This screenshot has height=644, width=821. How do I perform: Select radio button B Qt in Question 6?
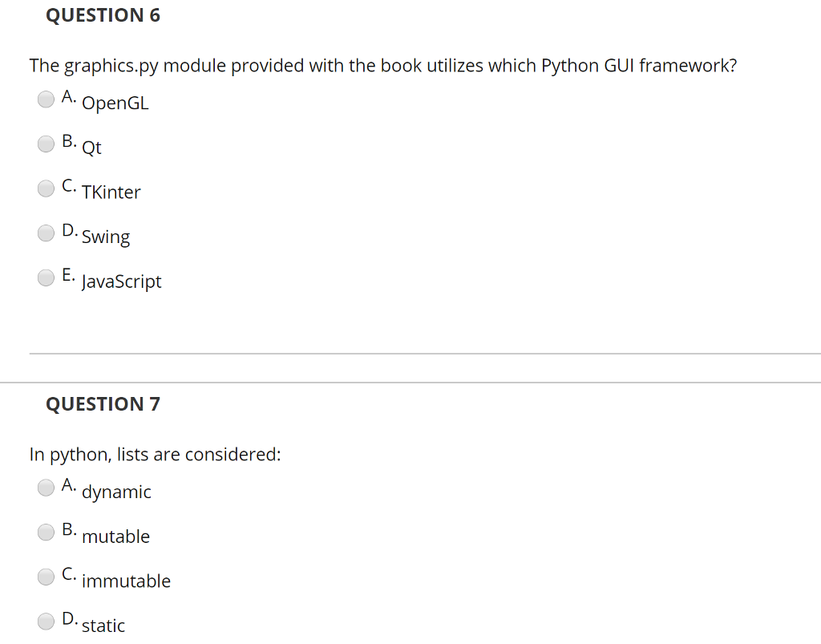pos(46,144)
